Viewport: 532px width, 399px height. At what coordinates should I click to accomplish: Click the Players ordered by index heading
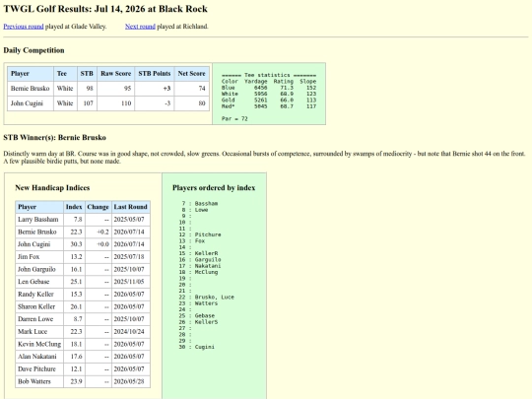point(214,187)
